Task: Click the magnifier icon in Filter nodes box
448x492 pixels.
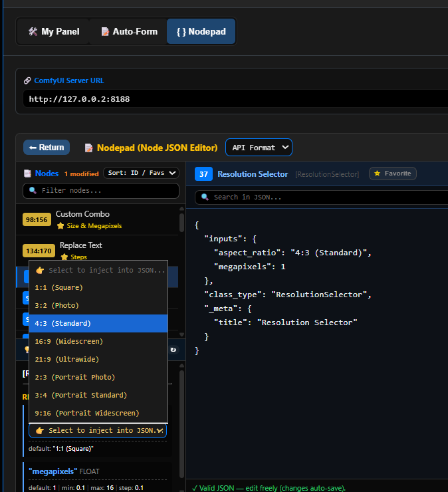Action: [33, 190]
